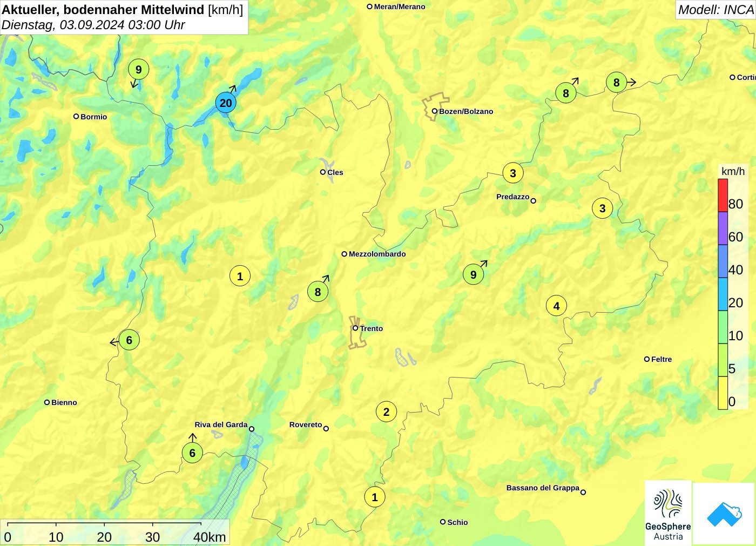Click the blue 20 km/h wind station marker
The height and width of the screenshot is (546, 756).
point(226,103)
